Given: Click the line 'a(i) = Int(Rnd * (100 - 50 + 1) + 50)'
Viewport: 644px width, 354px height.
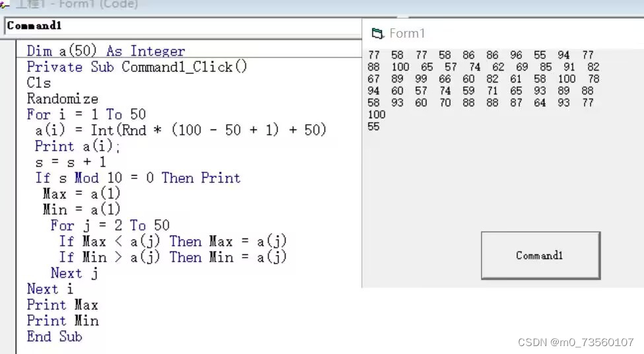Looking at the screenshot, I should 181,130.
